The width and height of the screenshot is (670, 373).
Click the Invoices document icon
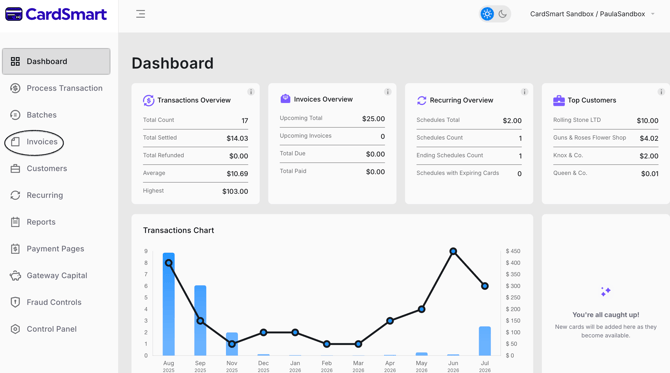pos(15,142)
